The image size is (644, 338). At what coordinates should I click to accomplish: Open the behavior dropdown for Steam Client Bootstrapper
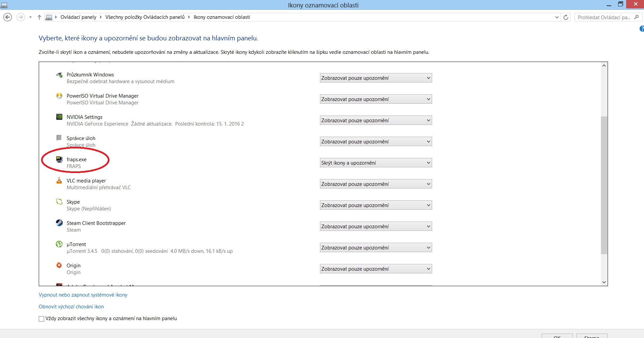click(x=376, y=227)
